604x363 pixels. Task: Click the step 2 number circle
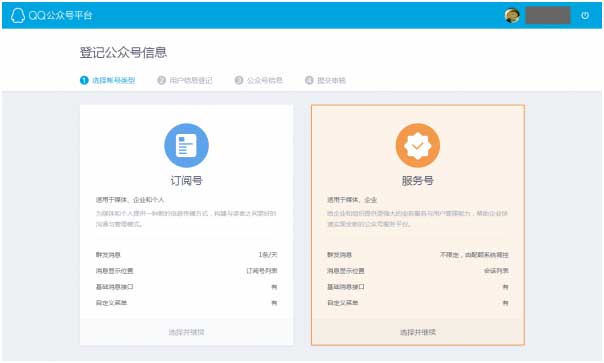[x=161, y=80]
